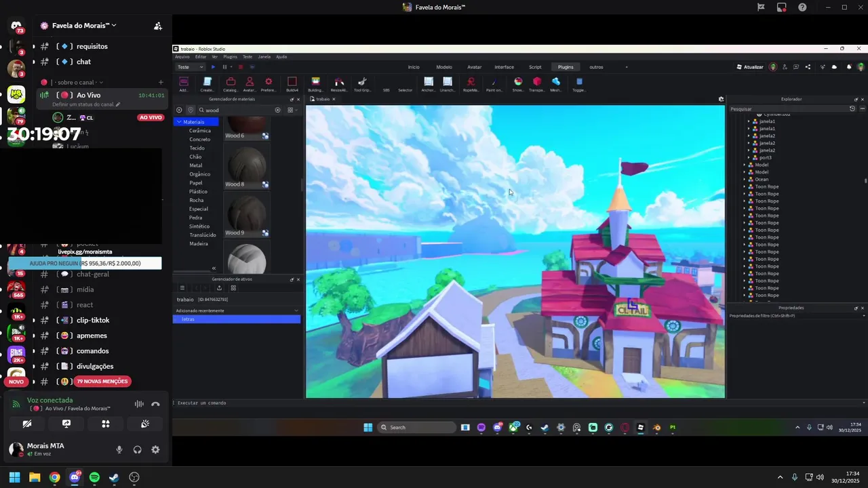Click the Explorer Pesquisar search field
Viewport: 868px width, 488px height.
pos(789,108)
